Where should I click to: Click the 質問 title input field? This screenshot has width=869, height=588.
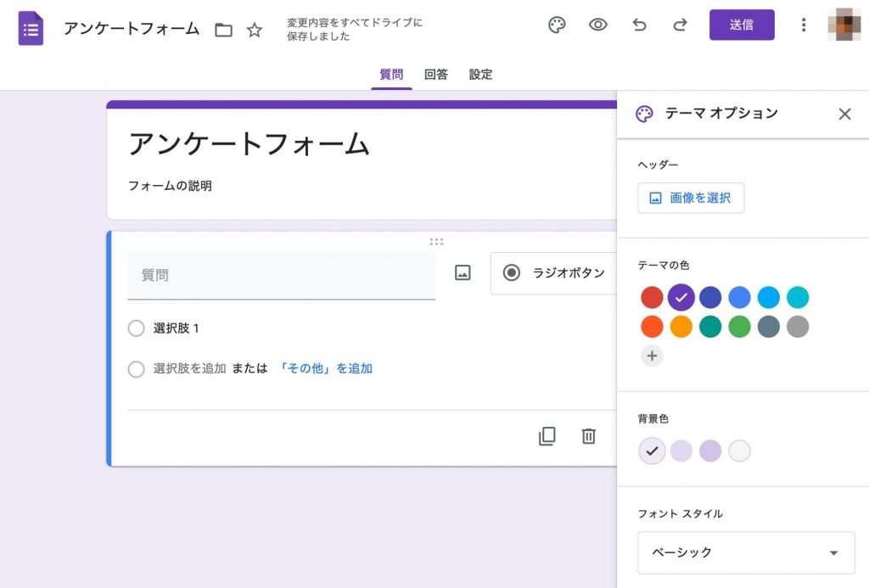281,276
